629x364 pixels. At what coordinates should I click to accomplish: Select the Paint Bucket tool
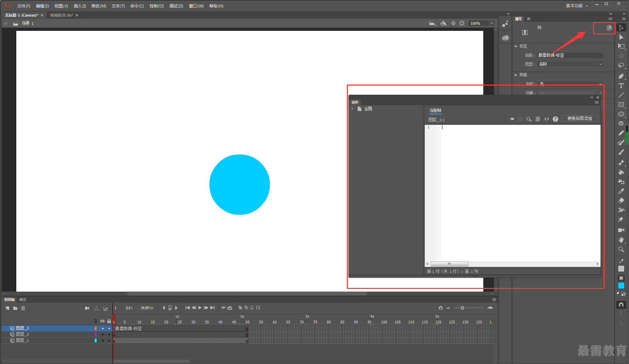(621, 172)
